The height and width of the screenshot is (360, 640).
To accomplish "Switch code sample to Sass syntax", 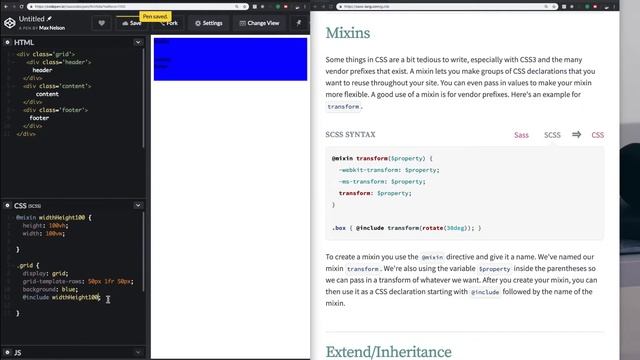I will point(521,135).
